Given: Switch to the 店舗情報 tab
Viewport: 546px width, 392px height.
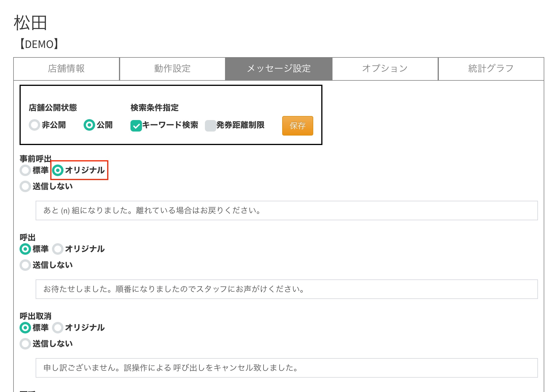Looking at the screenshot, I should pyautogui.click(x=66, y=69).
